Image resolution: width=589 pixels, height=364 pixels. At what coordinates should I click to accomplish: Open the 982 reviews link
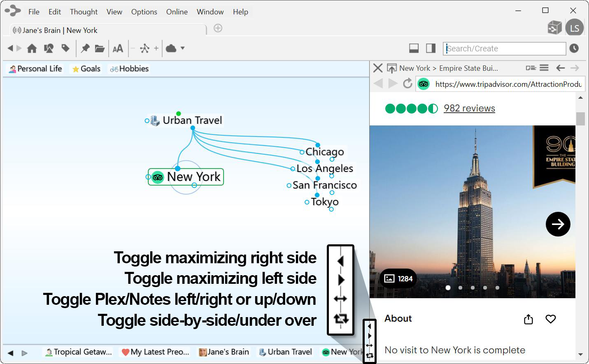pyautogui.click(x=469, y=108)
